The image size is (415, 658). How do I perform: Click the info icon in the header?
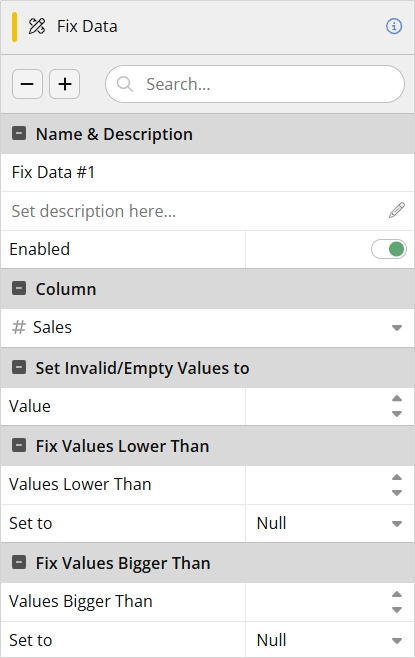click(x=394, y=26)
